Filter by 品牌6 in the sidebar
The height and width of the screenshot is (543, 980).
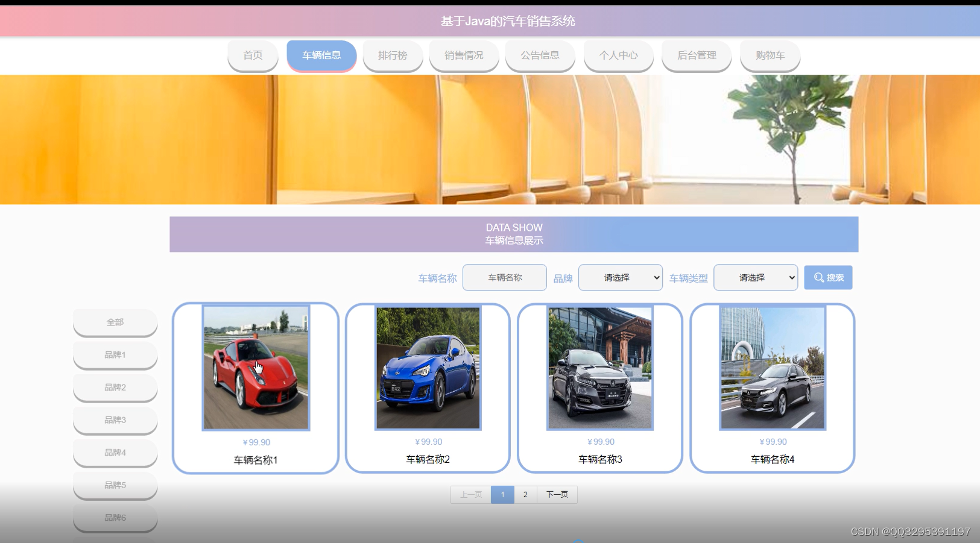pyautogui.click(x=115, y=518)
